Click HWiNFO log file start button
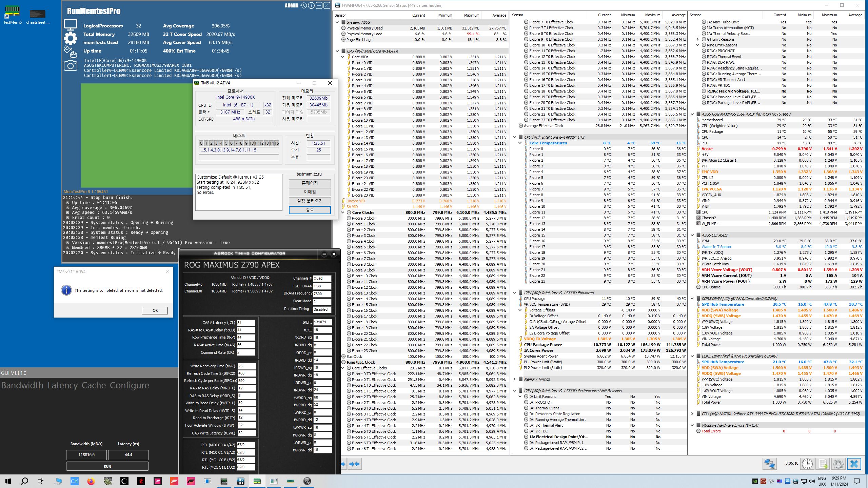 (x=823, y=464)
